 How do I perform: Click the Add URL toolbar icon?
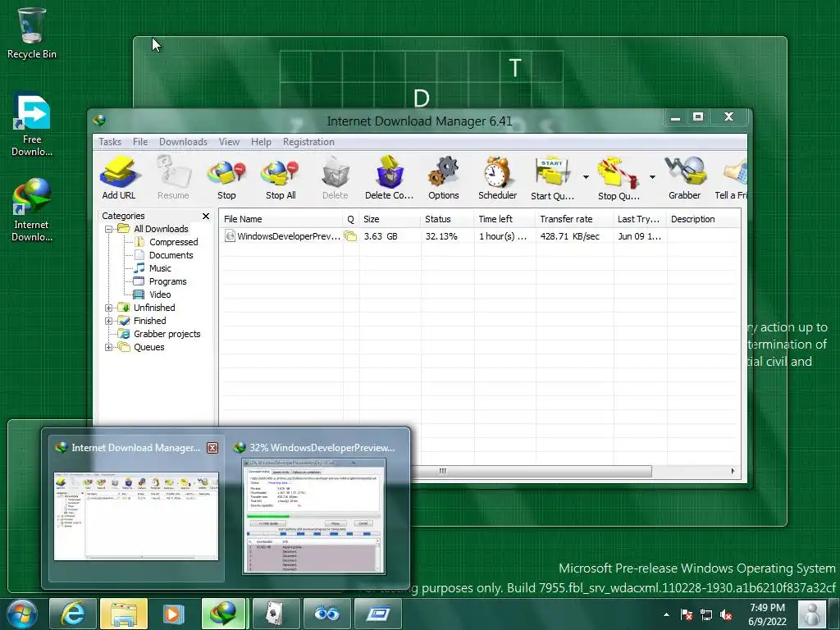[x=119, y=178]
